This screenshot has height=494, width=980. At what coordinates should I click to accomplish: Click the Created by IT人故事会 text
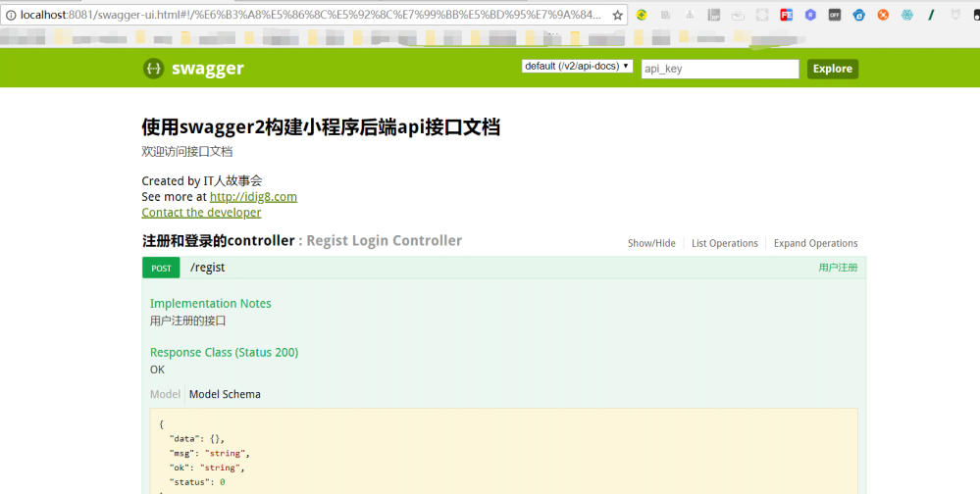202,181
